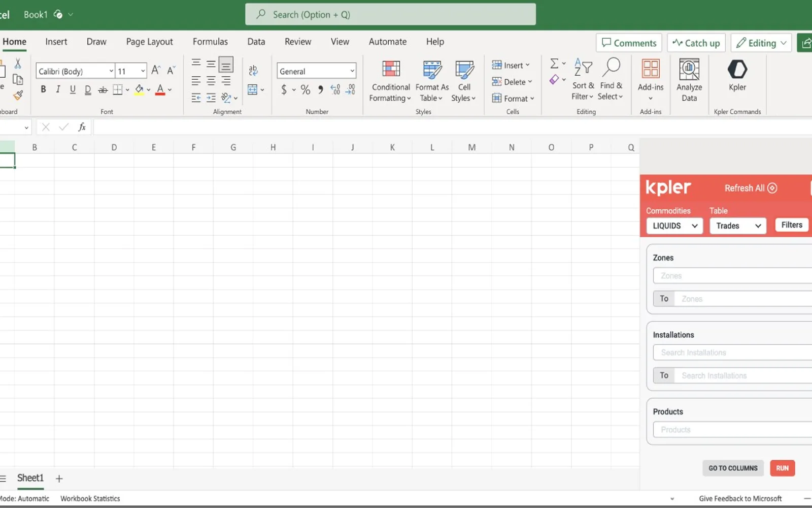812x508 pixels.
Task: Open Cell Styles gallery
Action: click(463, 81)
